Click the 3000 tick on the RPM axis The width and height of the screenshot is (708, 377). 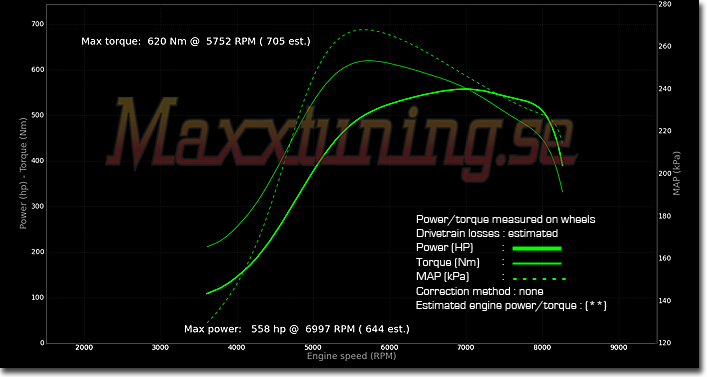(160, 348)
